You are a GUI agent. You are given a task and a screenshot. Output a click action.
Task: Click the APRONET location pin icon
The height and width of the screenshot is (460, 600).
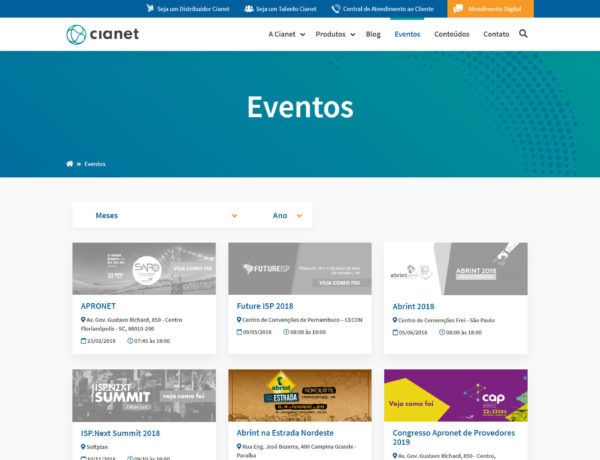click(84, 320)
